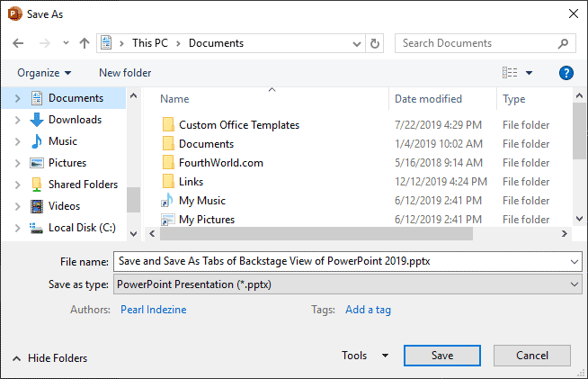Screen dimensions: 588x379
Task: Expand the Local Disk (C:) tree node
Action: [17, 228]
